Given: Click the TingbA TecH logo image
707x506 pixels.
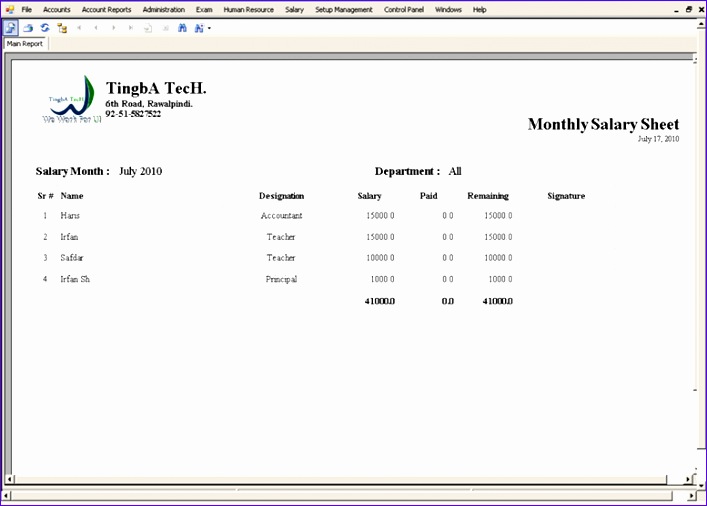Looking at the screenshot, I should click(72, 99).
